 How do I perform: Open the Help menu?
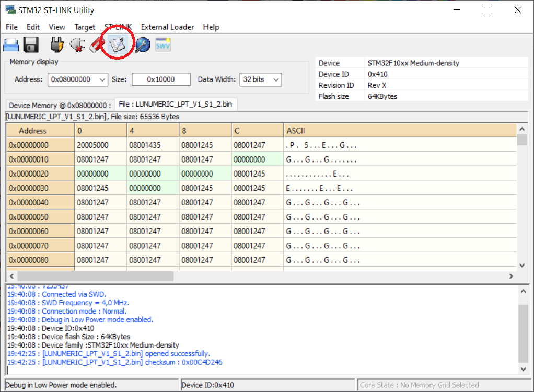point(211,27)
